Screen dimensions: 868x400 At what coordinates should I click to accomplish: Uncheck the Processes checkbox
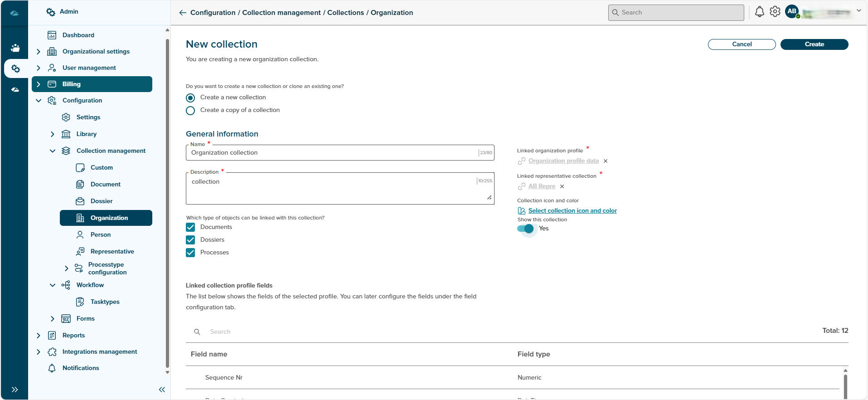[x=191, y=253]
